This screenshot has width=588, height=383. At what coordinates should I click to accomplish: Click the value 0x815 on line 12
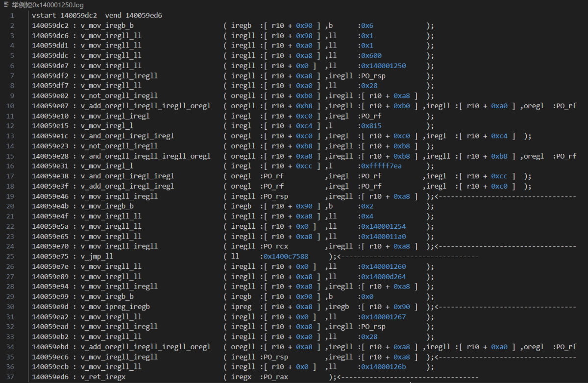click(371, 126)
